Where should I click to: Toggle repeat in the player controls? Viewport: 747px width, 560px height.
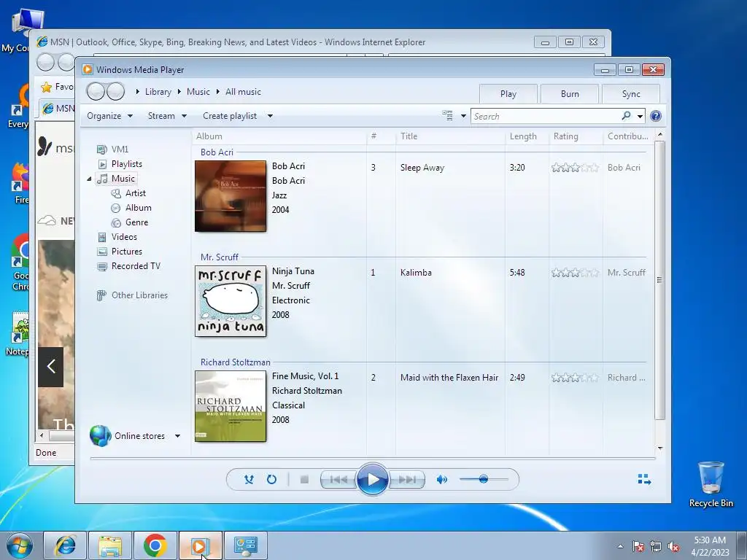point(271,480)
